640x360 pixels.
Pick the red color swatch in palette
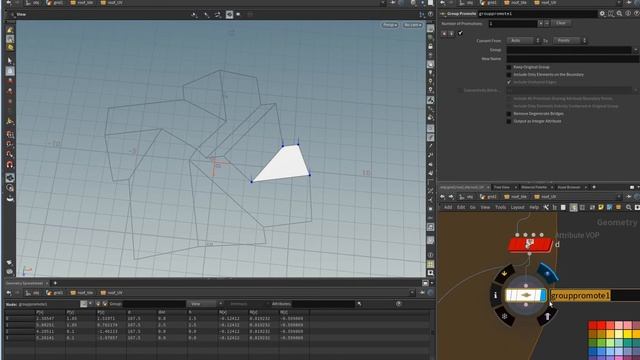[601, 325]
